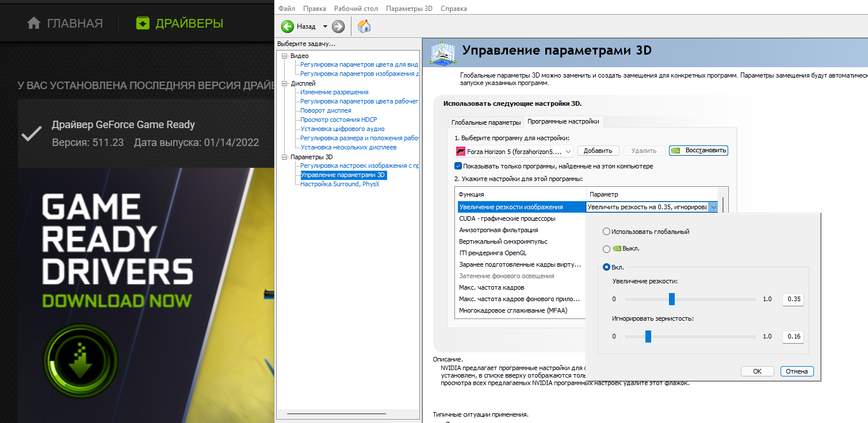Open Поворот дисплея in the task tree

click(x=326, y=110)
